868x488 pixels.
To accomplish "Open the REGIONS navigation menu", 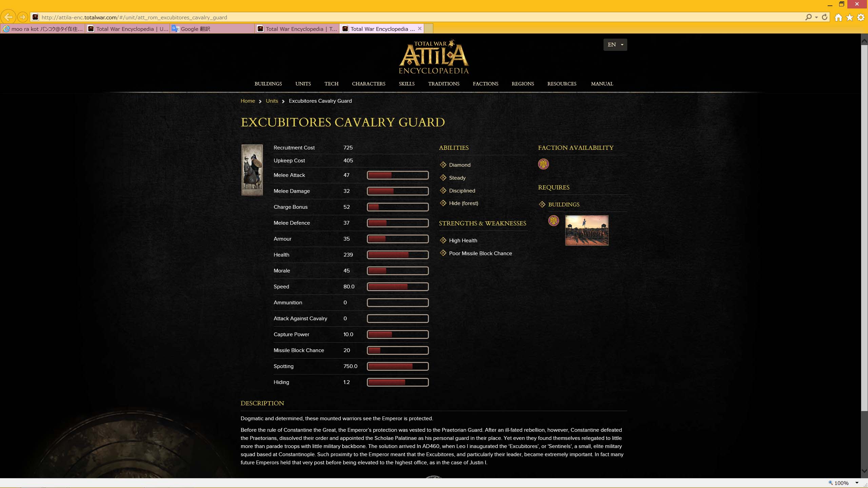I will (523, 84).
